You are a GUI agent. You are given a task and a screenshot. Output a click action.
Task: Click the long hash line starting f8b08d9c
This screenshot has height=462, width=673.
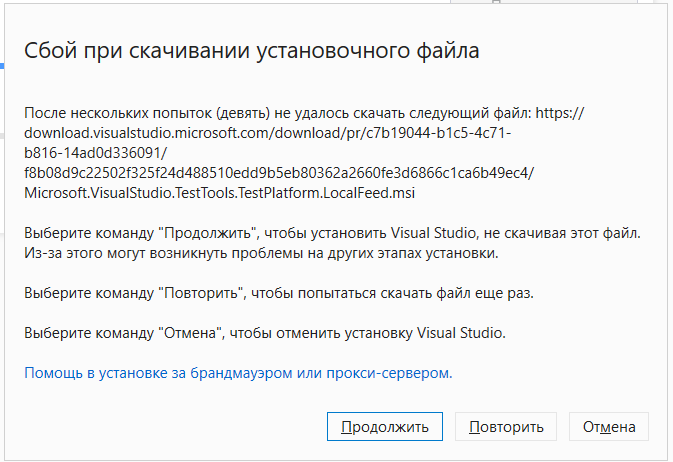[x=279, y=173]
